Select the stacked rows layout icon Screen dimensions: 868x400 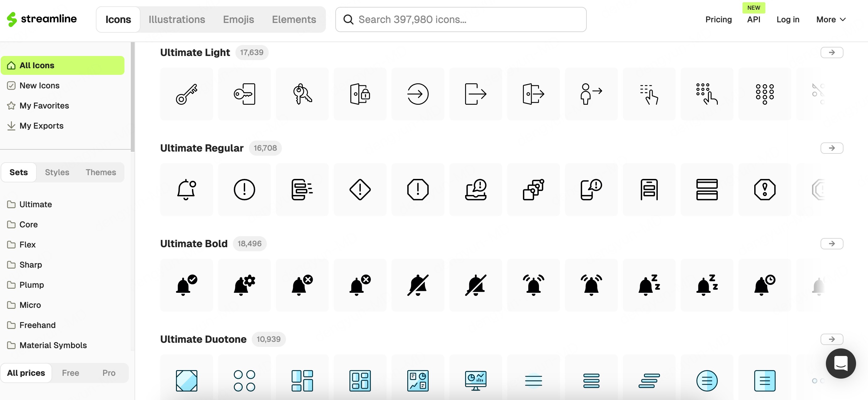pyautogui.click(x=707, y=190)
